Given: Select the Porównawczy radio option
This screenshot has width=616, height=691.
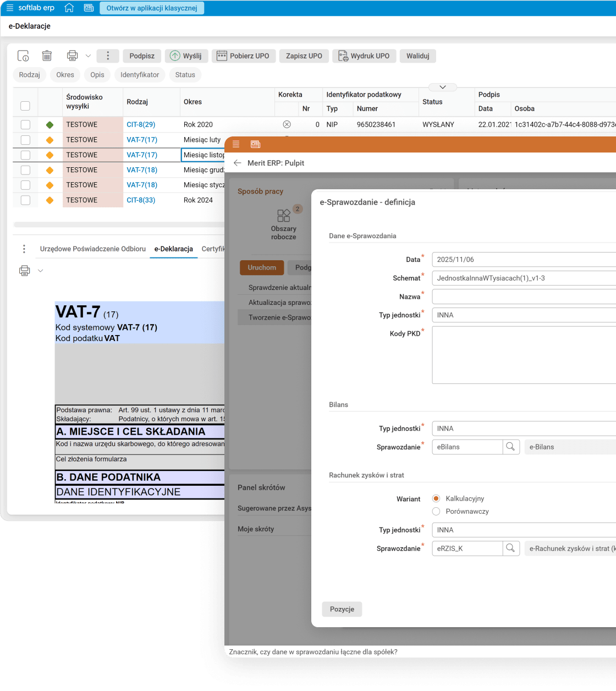Looking at the screenshot, I should click(436, 511).
